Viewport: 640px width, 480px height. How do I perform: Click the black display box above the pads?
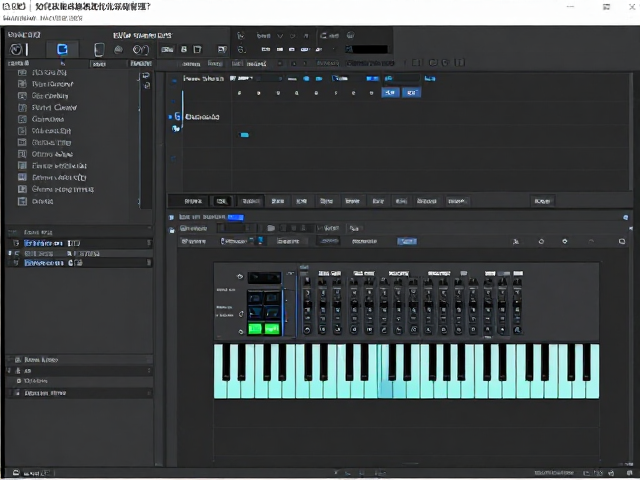[264, 278]
